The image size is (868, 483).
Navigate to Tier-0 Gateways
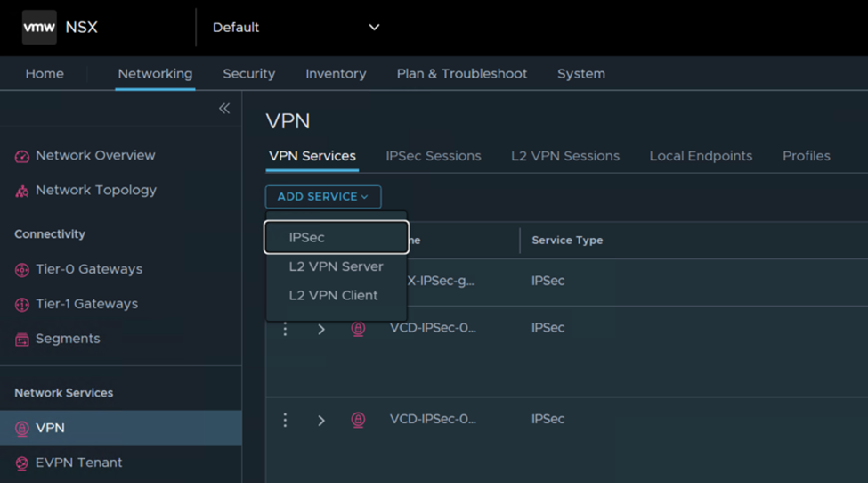(x=89, y=269)
